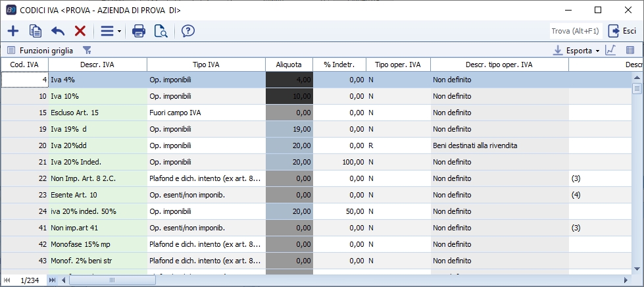Jump to the last record navigation button
644x287 pixels.
(x=53, y=280)
